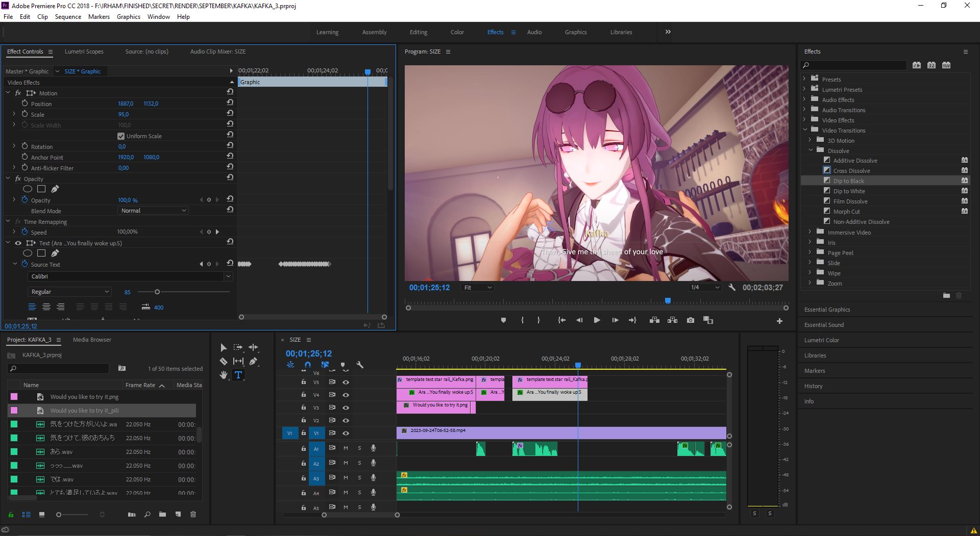The image size is (980, 536).
Task: Toggle Linked Selection in the Timeline
Action: [325, 365]
